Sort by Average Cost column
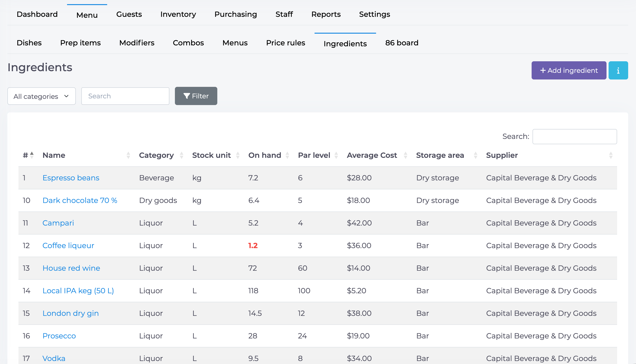The height and width of the screenshot is (364, 636). click(x=377, y=155)
